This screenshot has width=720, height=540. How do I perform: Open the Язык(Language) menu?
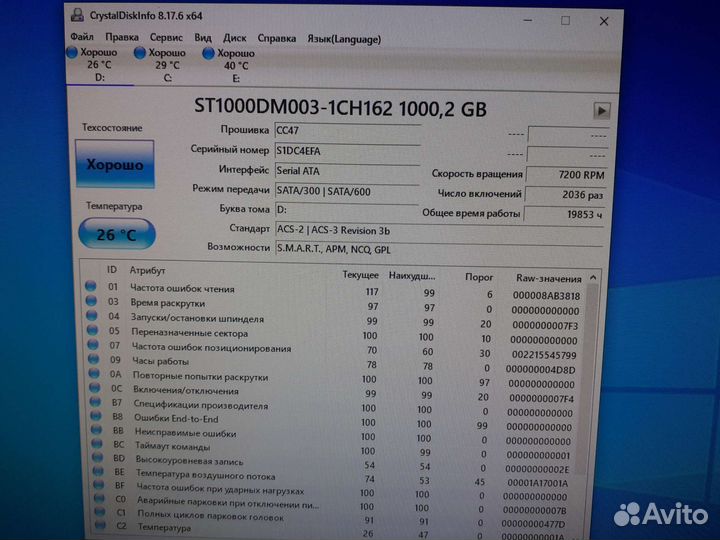pos(344,39)
